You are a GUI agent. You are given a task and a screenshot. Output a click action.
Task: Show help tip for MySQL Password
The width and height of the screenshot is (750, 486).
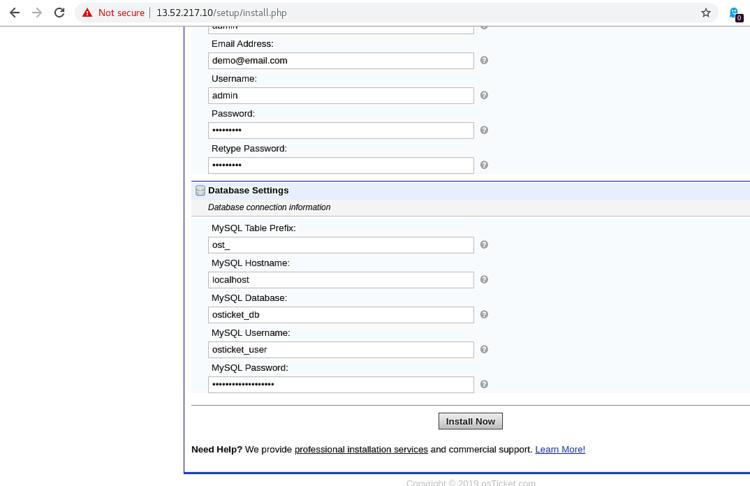click(x=484, y=384)
